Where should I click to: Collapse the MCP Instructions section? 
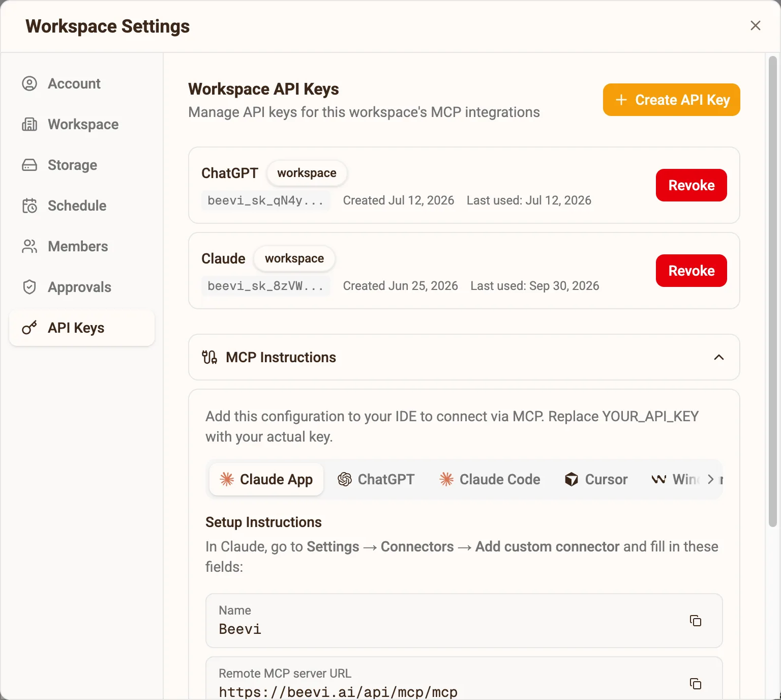719,357
